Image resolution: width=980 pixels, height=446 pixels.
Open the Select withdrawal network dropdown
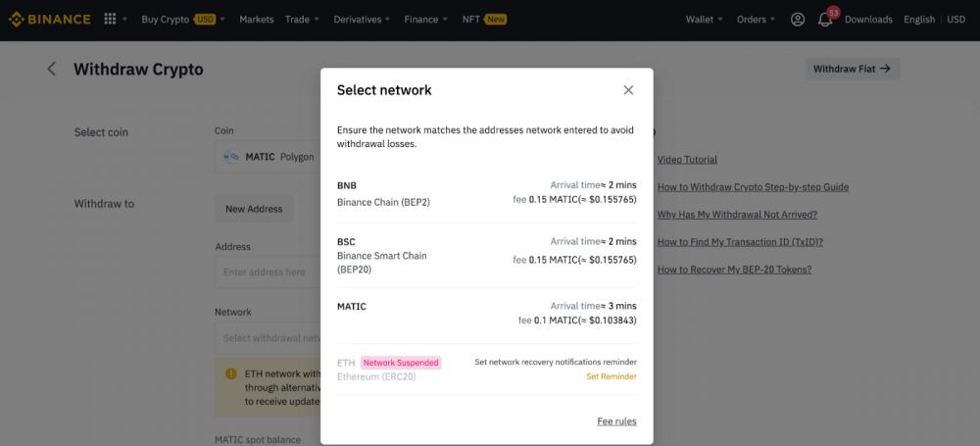269,338
